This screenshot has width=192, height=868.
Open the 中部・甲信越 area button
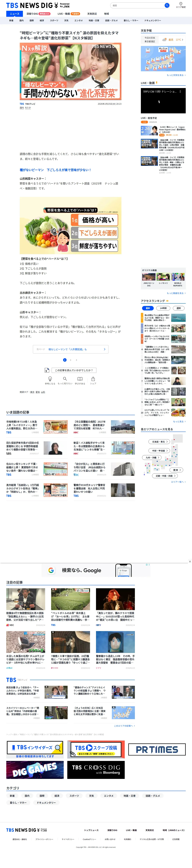(x=159, y=450)
